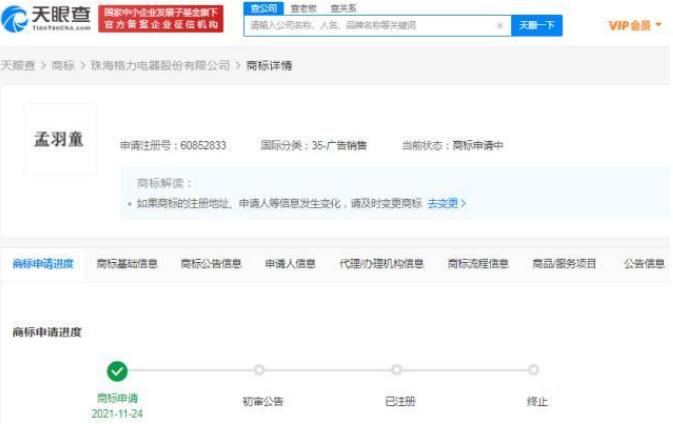This screenshot has width=673, height=424.
Task: Click the 商标详情 breadcrumb text
Action: coord(269,66)
